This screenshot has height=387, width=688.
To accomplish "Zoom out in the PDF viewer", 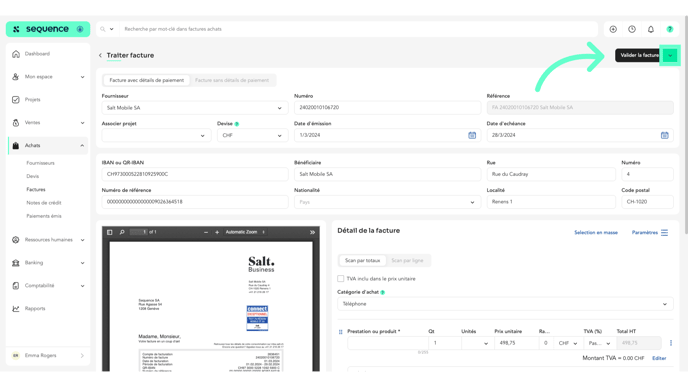I will pyautogui.click(x=206, y=232).
